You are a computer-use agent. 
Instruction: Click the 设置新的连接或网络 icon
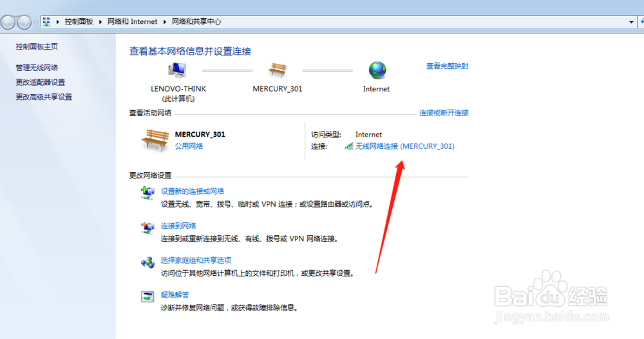[x=147, y=192]
